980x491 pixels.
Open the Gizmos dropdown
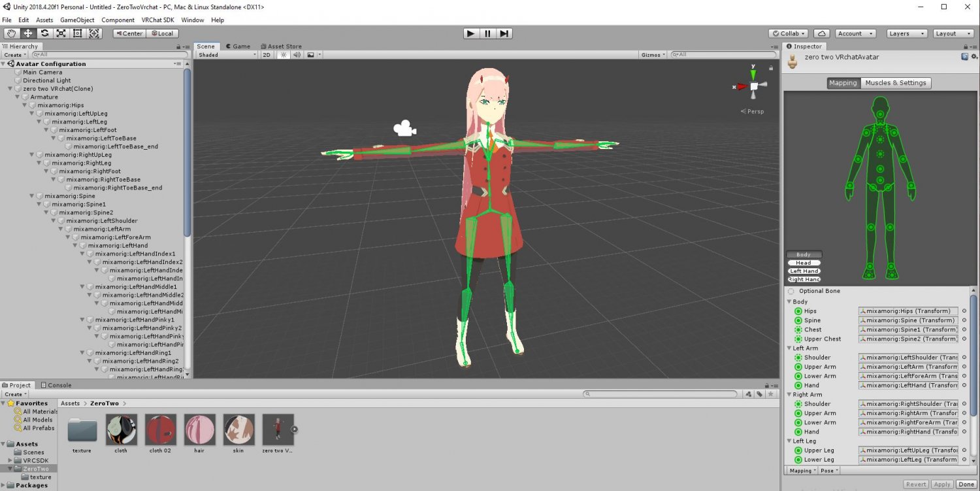pyautogui.click(x=653, y=55)
